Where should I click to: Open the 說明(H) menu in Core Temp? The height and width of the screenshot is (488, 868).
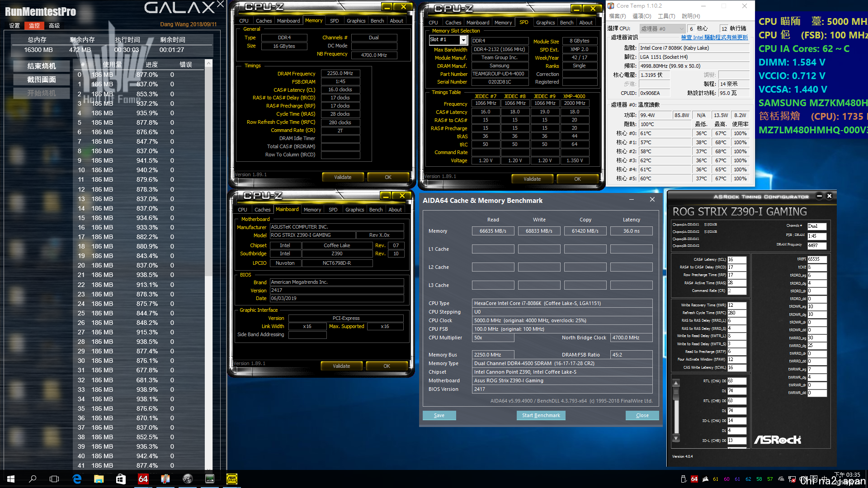click(x=691, y=16)
